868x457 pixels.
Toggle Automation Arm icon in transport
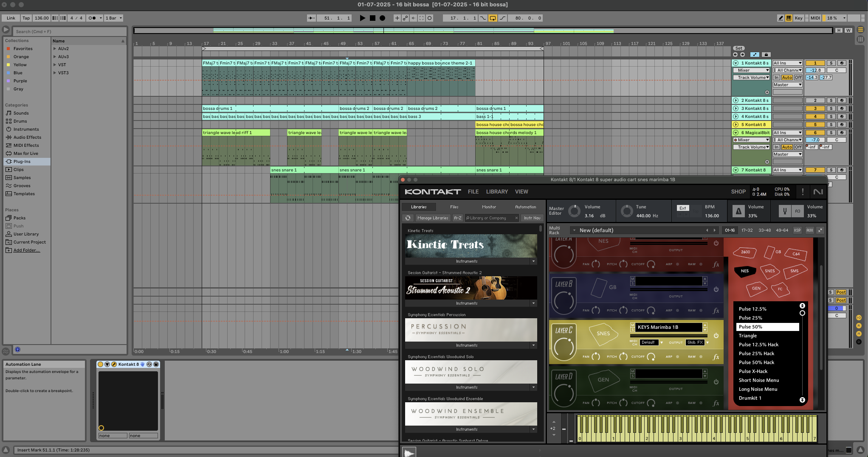pyautogui.click(x=405, y=18)
